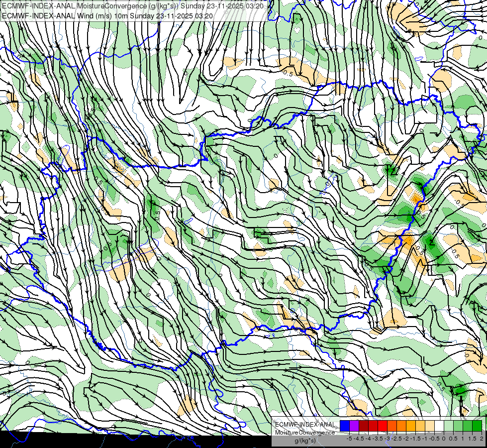Click the -2.5 tick label on legend

click(x=397, y=439)
